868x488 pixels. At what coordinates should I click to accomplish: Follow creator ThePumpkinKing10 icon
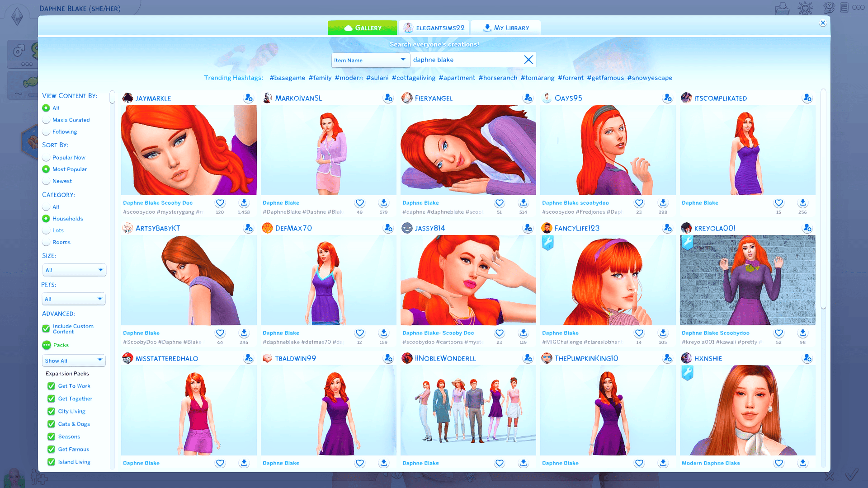(x=668, y=358)
